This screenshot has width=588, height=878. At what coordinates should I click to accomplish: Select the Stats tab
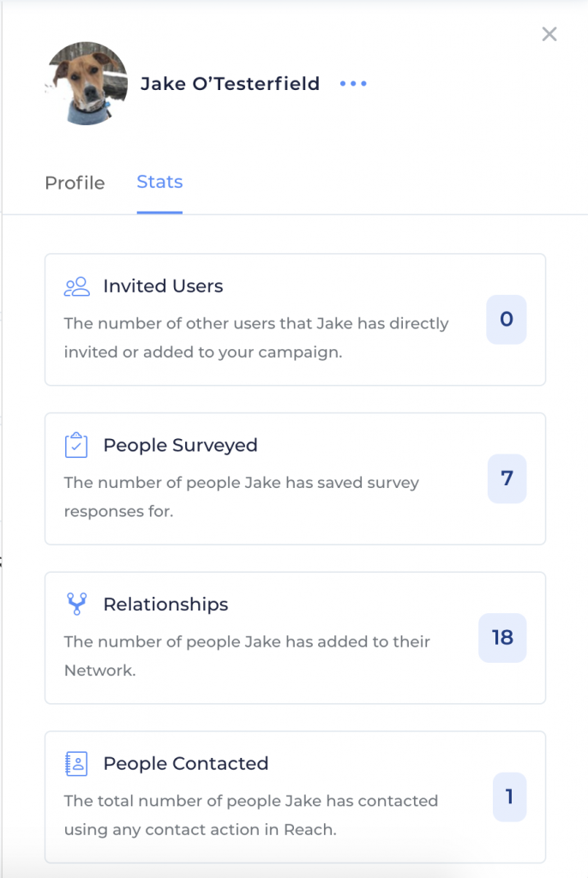[x=159, y=182]
